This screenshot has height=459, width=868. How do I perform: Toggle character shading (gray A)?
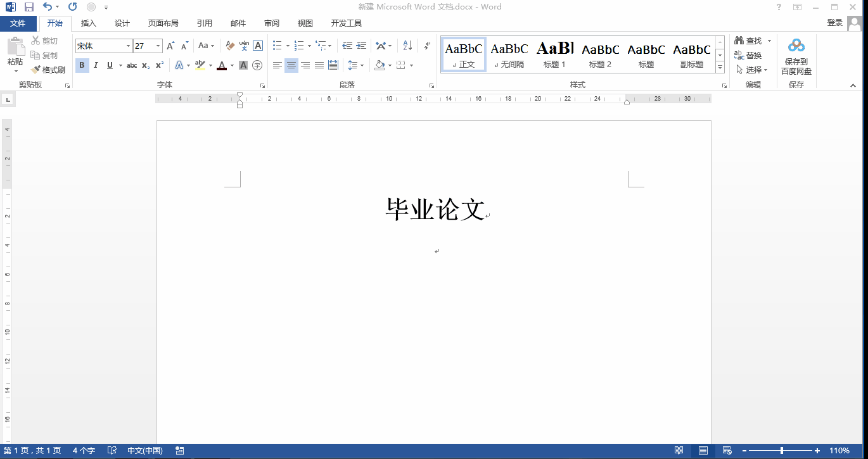(x=243, y=65)
